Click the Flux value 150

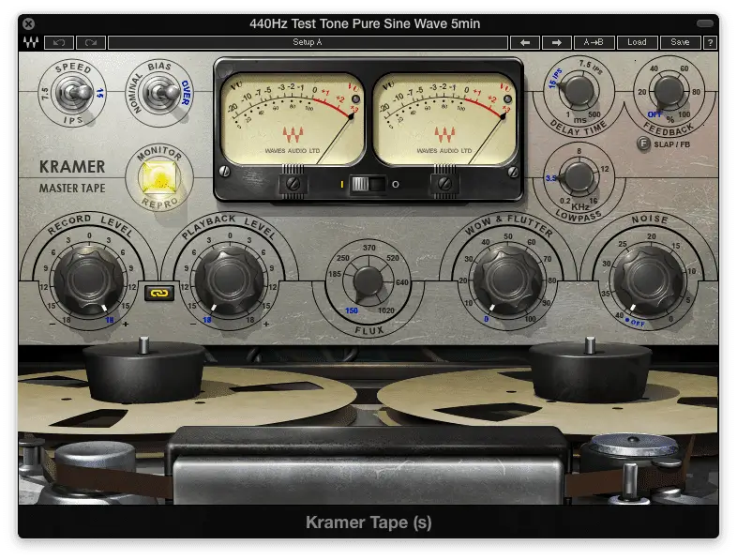point(351,310)
